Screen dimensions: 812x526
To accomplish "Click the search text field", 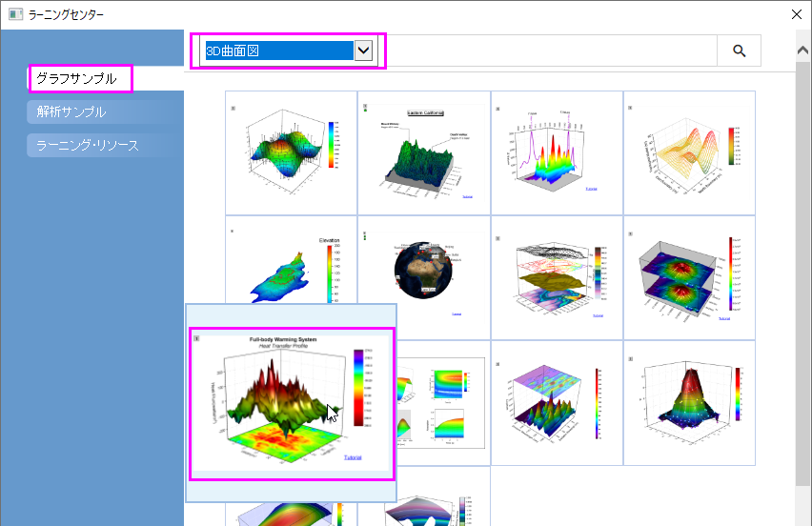I will point(552,51).
